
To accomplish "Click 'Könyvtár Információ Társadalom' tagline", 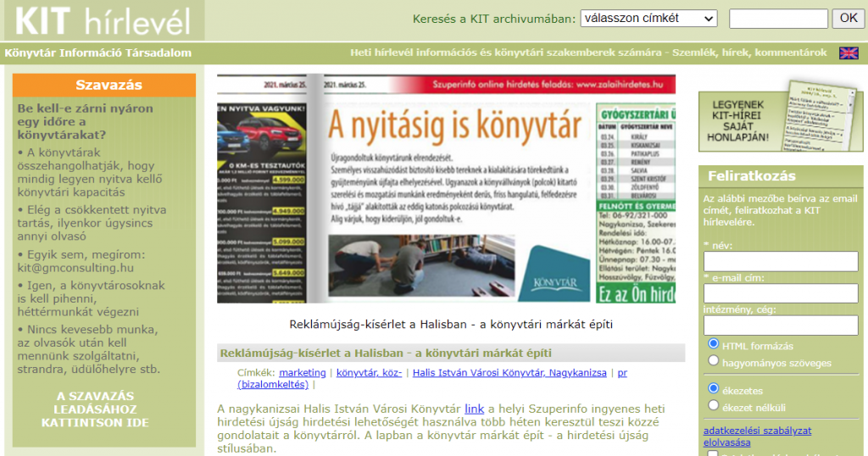I will 98,53.
